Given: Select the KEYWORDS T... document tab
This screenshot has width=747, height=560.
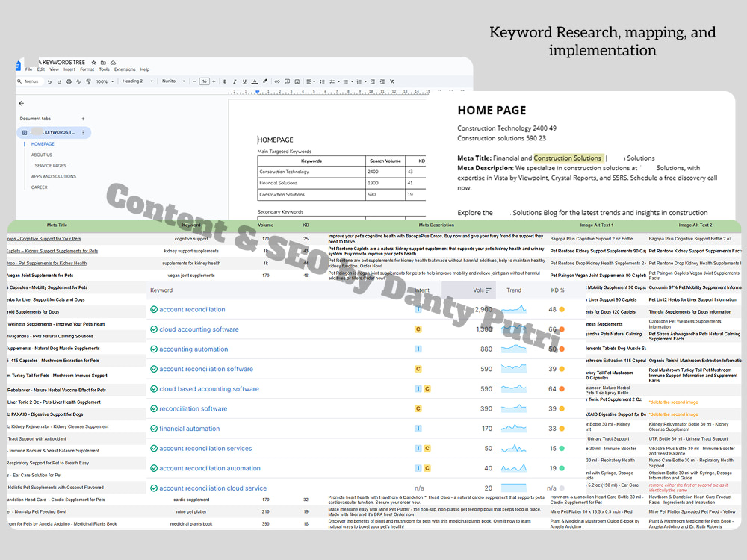Looking at the screenshot, I should tap(54, 132).
